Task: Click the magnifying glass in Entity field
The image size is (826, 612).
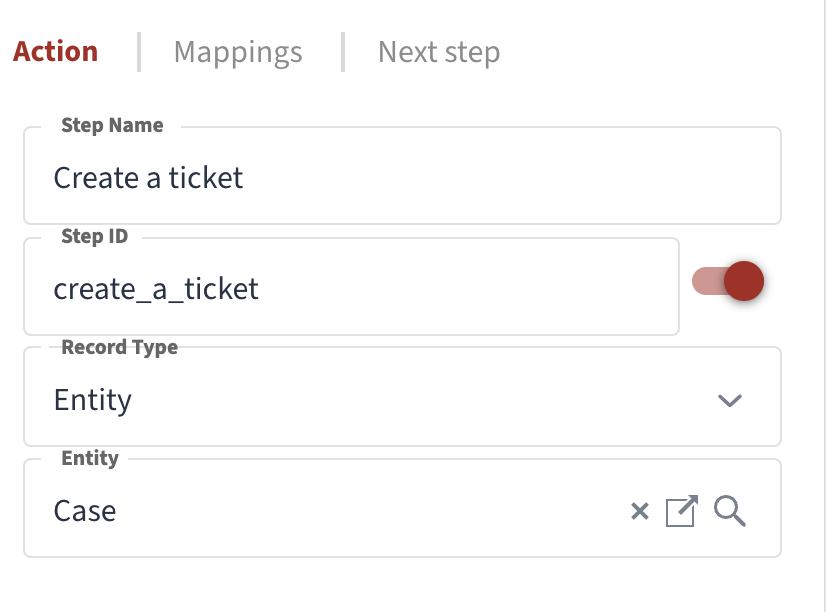Action: tap(729, 512)
